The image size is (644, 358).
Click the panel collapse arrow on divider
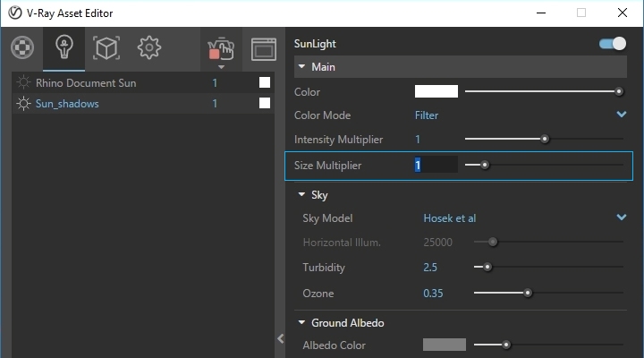[x=280, y=338]
